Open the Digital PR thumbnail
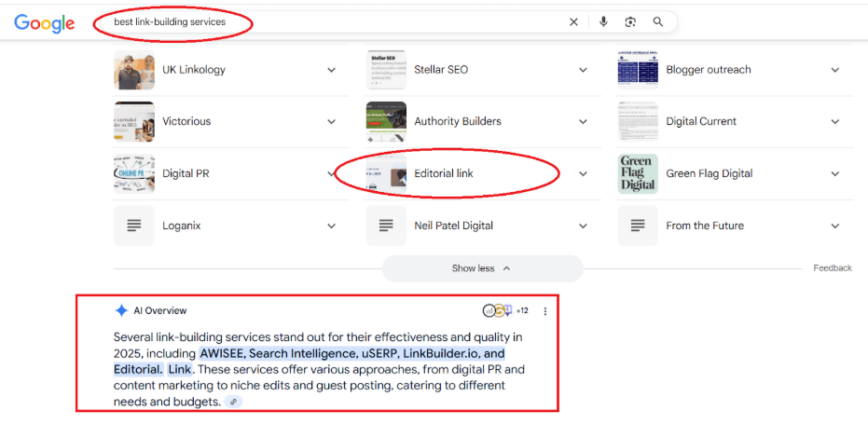The height and width of the screenshot is (424, 868). coord(134,174)
